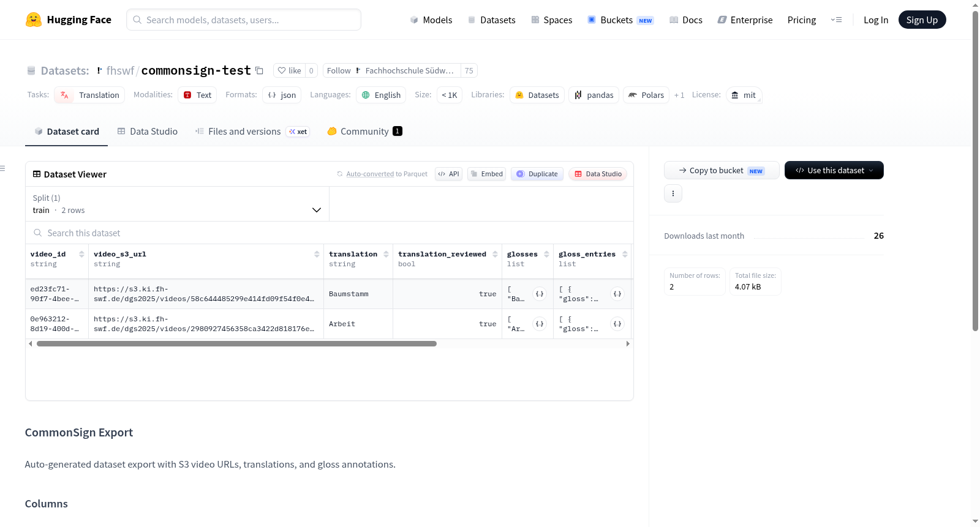The width and height of the screenshot is (980, 527).
Task: Expand the Split train dropdown
Action: tap(177, 204)
